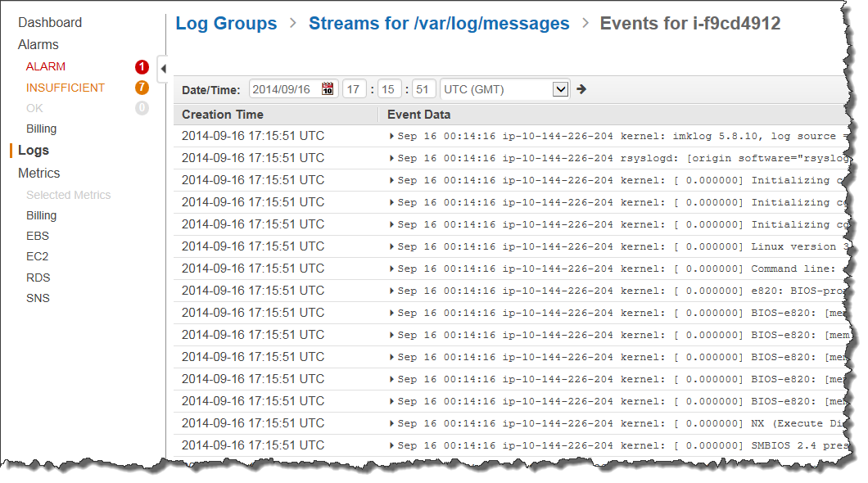Open Selected Metrics link

68,196
